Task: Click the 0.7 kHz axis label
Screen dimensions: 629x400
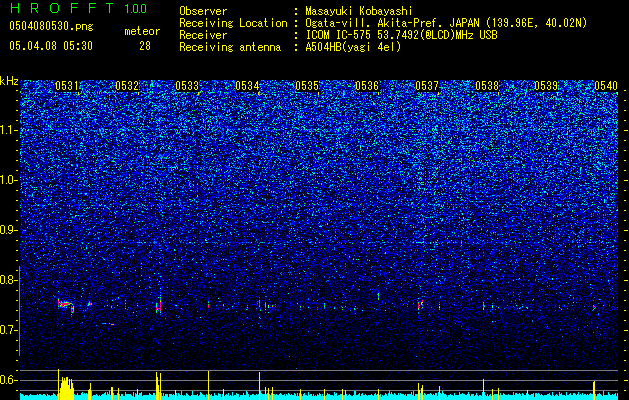Action: click(9, 330)
